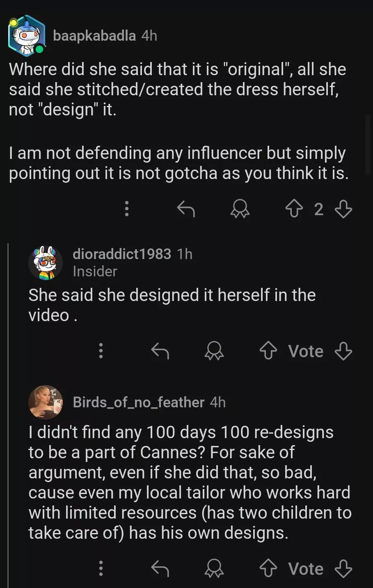Viewport: 373px width, 588px height.
Task: Downvote dioraddict1983's reply
Action: [343, 351]
